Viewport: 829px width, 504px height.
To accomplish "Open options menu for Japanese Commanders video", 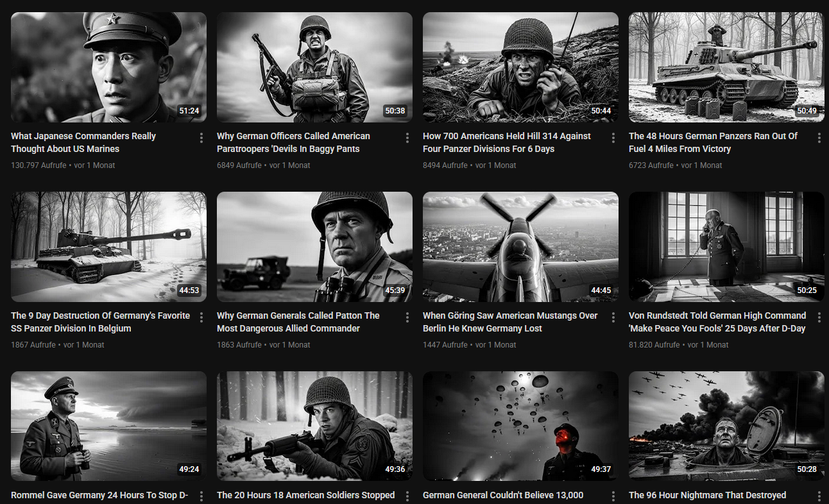I will click(x=201, y=138).
